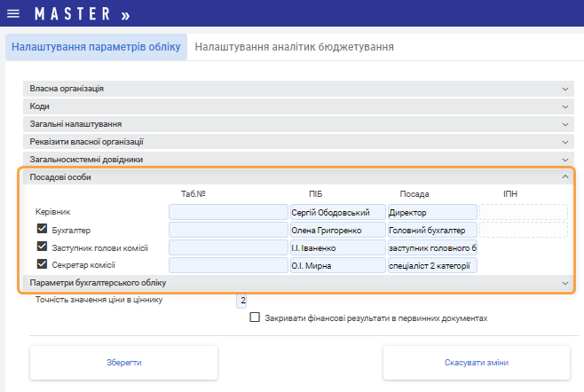584x392 pixels.
Task: Open the hamburger navigation menu
Action: [12, 16]
